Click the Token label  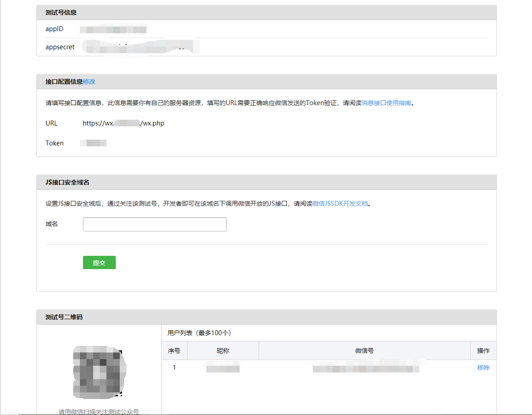[x=55, y=143]
